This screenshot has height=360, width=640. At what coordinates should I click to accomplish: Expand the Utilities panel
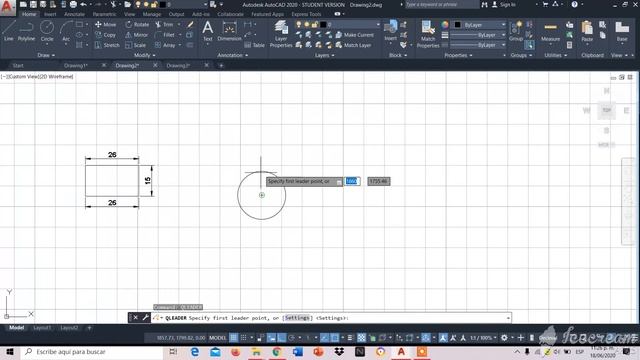pos(556,55)
